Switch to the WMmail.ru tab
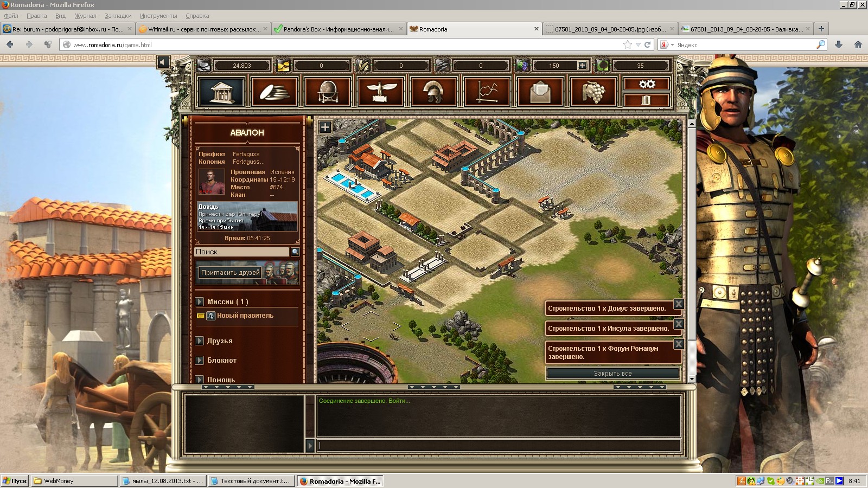The image size is (868, 488). pos(203,29)
